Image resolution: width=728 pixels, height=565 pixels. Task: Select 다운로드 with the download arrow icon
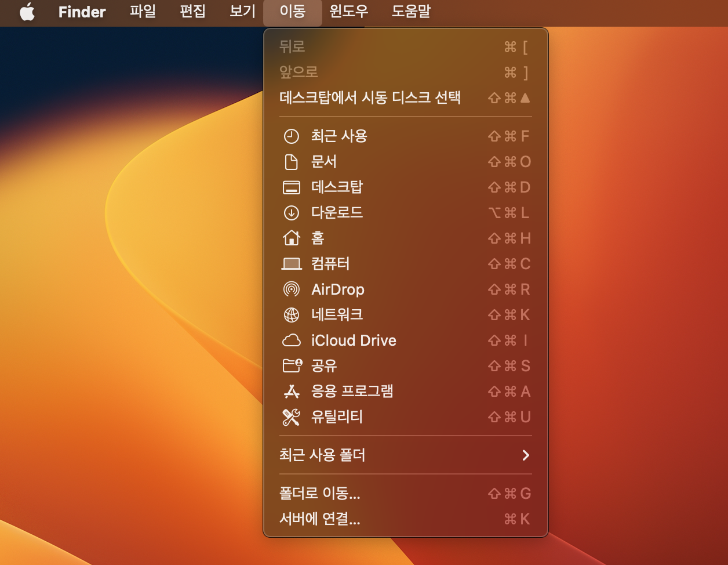click(336, 213)
